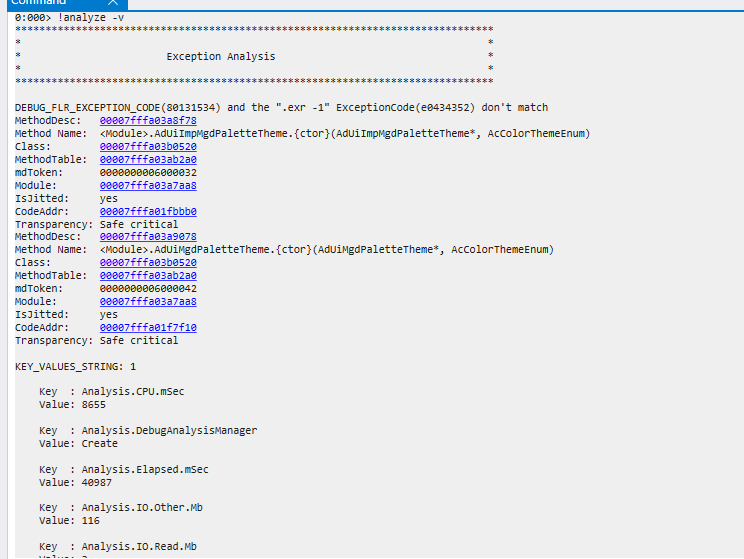The image size is (744, 559).
Task: Click the <Module>.AdUiMgdPaletteTheme.{ctor} method name
Action: click(327, 250)
